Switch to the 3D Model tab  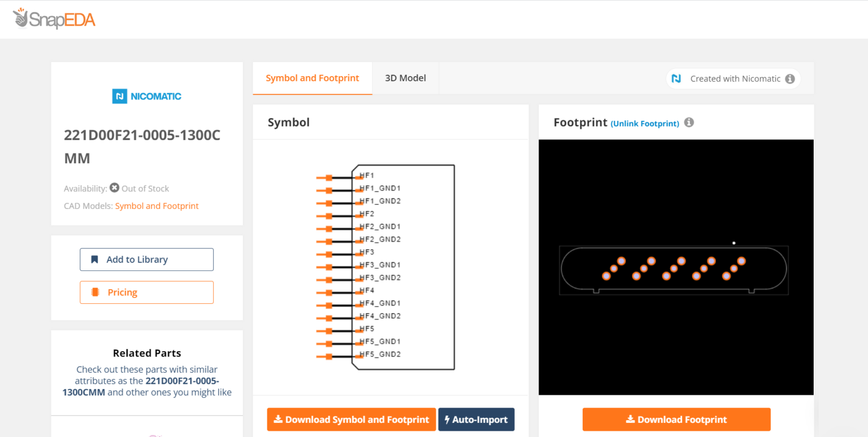(x=405, y=78)
